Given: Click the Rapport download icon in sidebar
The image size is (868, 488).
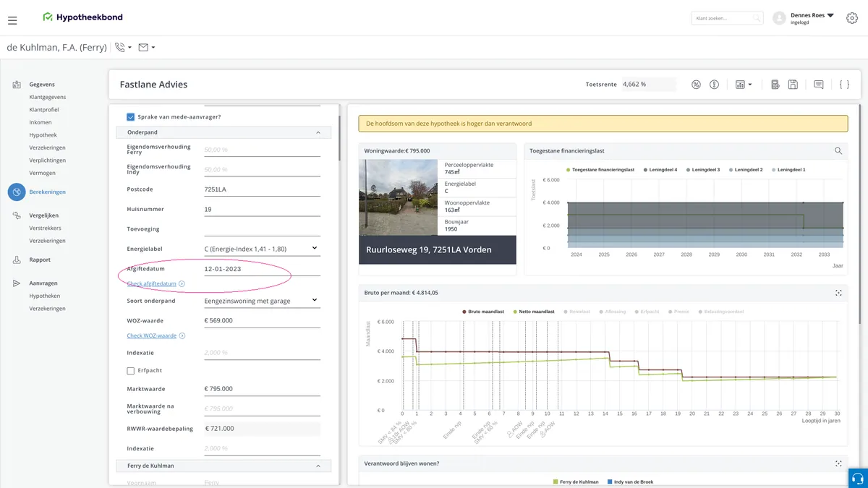Looking at the screenshot, I should (17, 260).
